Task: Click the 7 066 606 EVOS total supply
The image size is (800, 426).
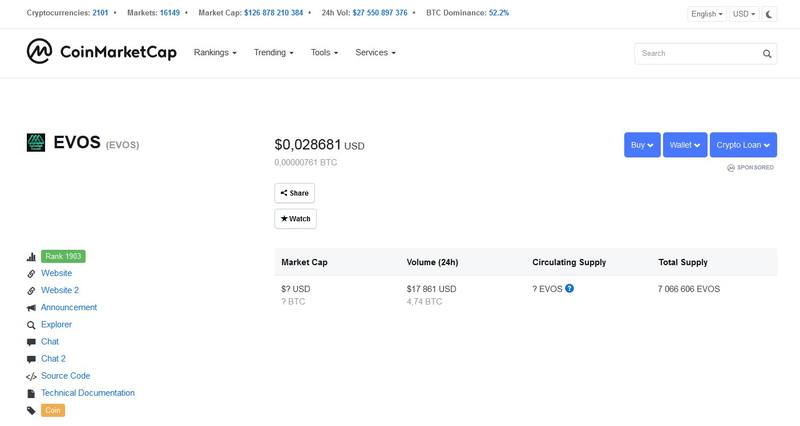Action: tap(689, 289)
